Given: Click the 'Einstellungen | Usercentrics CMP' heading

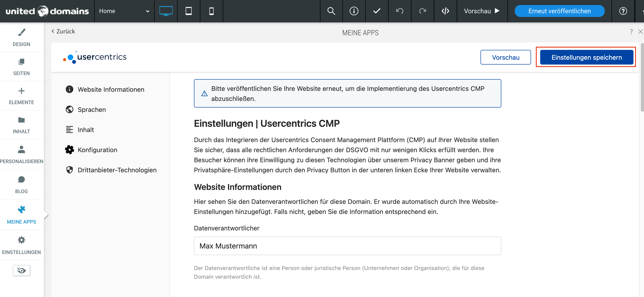Looking at the screenshot, I should tap(266, 123).
